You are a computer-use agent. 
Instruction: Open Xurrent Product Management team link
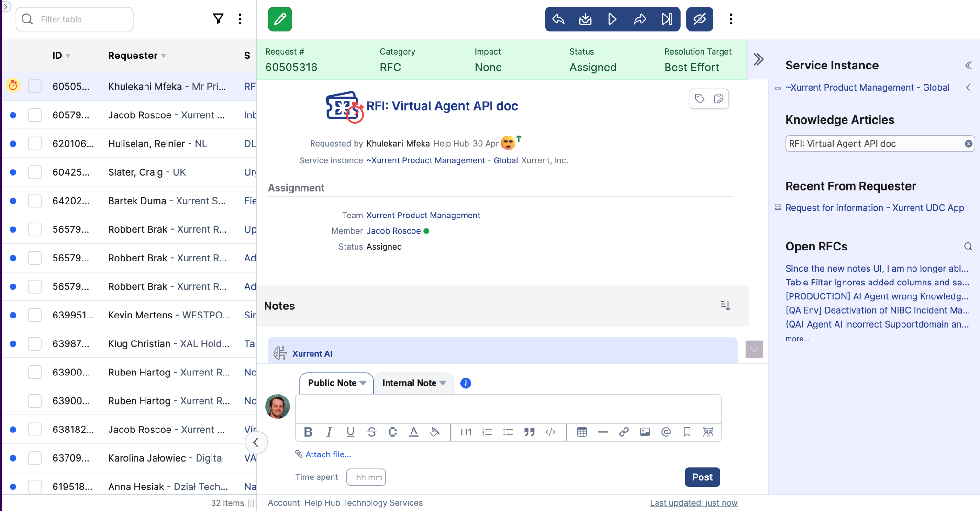423,216
